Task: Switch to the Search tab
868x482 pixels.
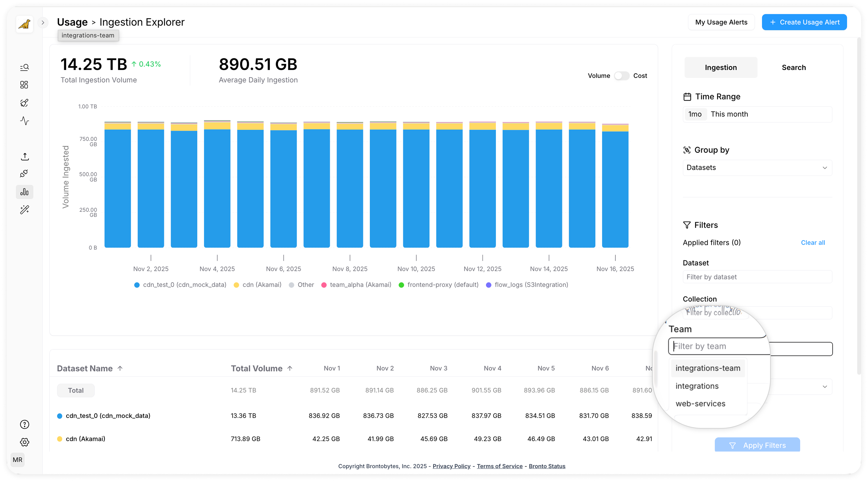Action: (x=794, y=67)
